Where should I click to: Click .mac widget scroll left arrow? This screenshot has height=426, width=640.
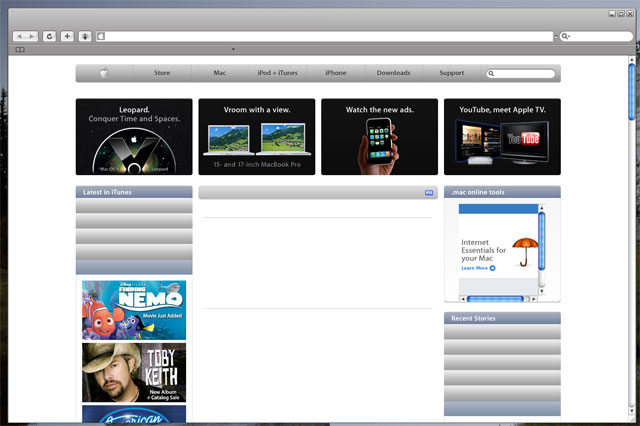click(462, 299)
